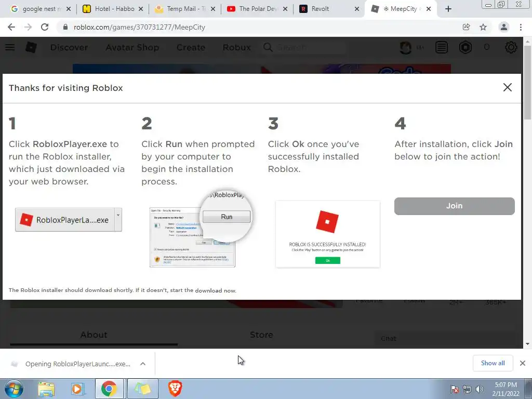Open the Store tab on the game page
Image resolution: width=532 pixels, height=399 pixels.
pos(261,335)
